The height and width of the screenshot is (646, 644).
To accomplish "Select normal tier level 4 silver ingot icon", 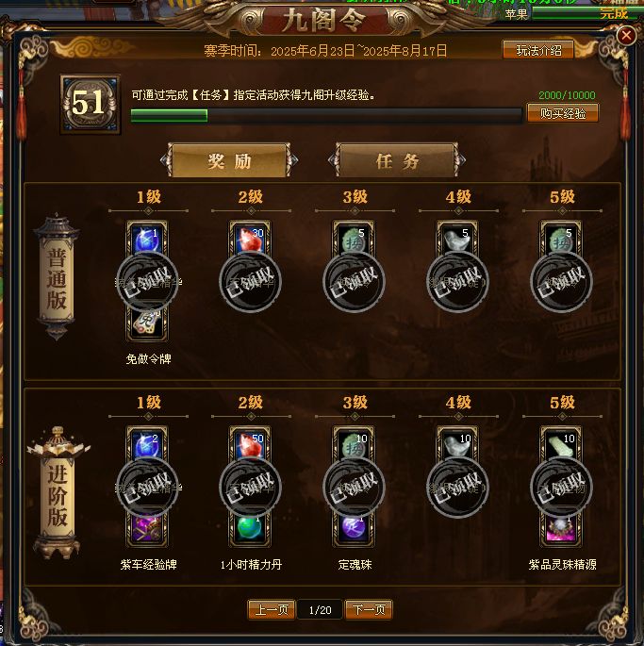I will tap(457, 239).
